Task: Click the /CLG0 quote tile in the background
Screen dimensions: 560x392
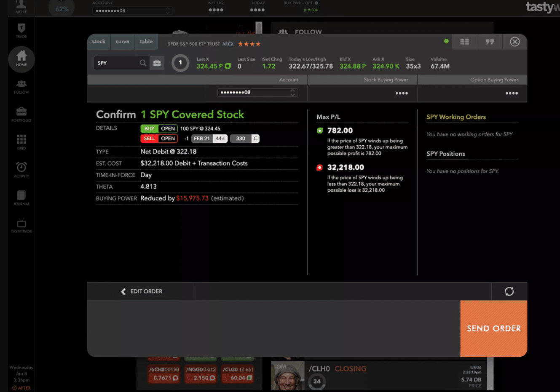Action: tap(238, 374)
